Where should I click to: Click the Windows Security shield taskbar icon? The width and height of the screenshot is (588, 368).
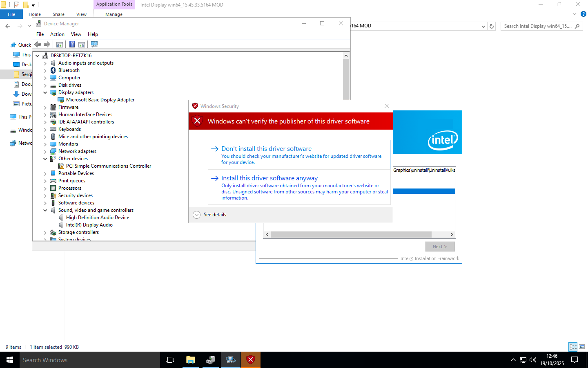(x=251, y=360)
